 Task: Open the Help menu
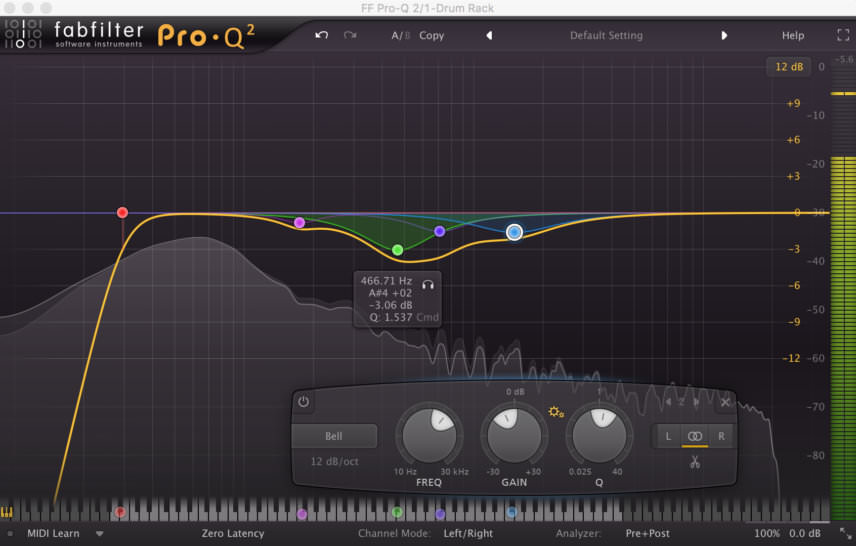(x=793, y=35)
